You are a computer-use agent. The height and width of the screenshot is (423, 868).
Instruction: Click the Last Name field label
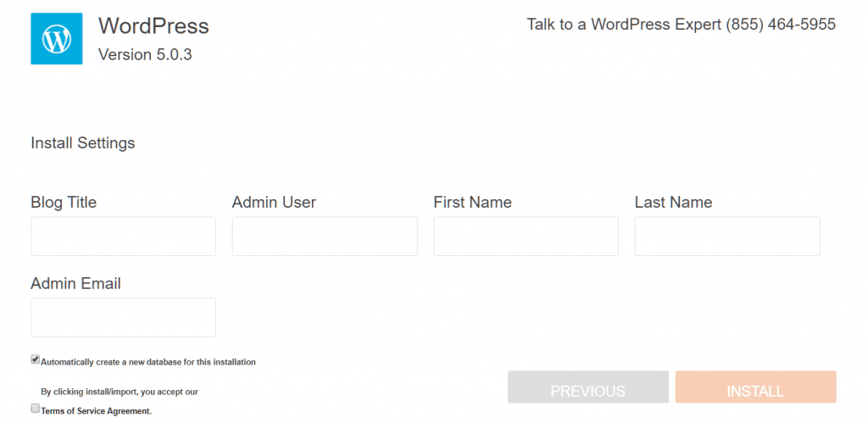coord(674,203)
